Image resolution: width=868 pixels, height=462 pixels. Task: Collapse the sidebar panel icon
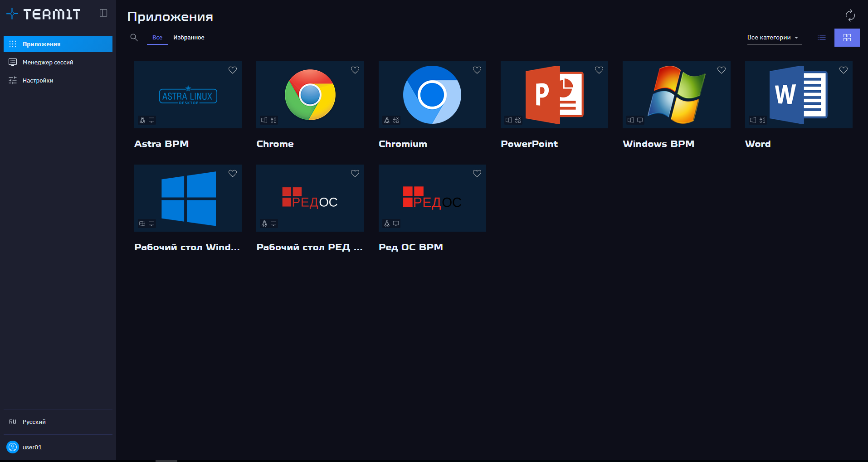click(103, 13)
